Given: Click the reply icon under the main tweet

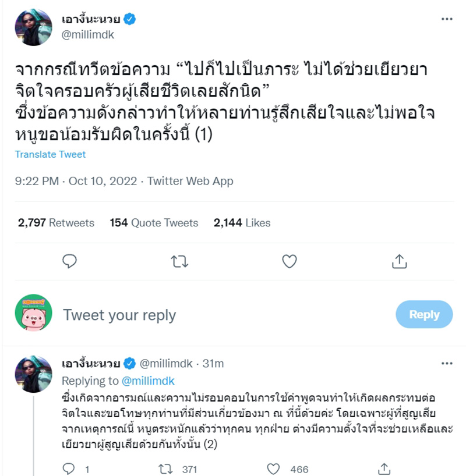Looking at the screenshot, I should [x=70, y=262].
